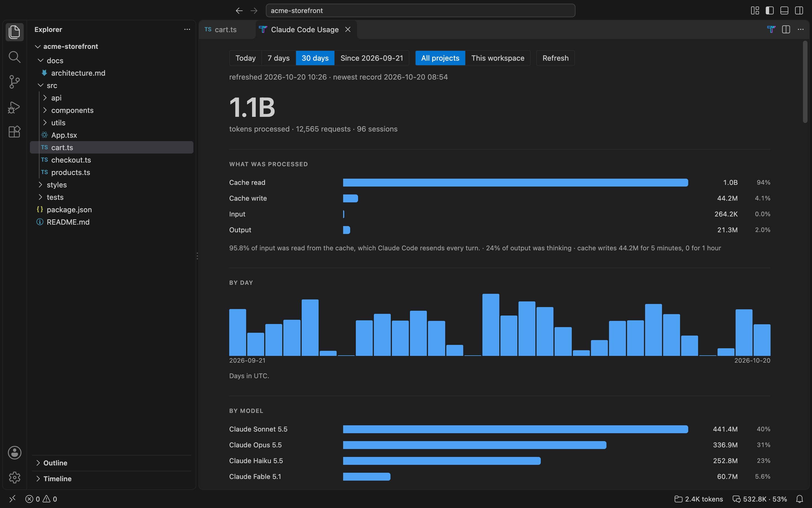Select the Claude Code Usage tab
This screenshot has width=812, height=508.
point(306,30)
